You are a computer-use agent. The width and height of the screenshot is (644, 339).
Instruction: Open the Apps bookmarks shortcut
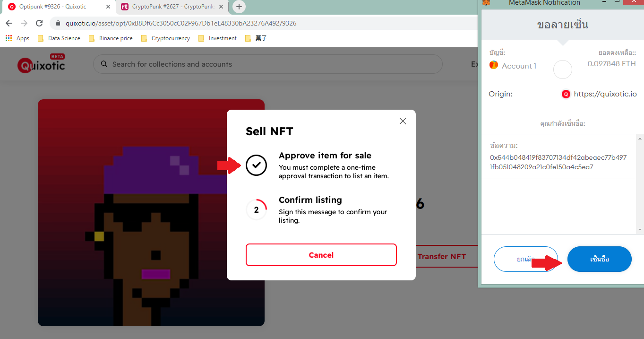point(17,38)
